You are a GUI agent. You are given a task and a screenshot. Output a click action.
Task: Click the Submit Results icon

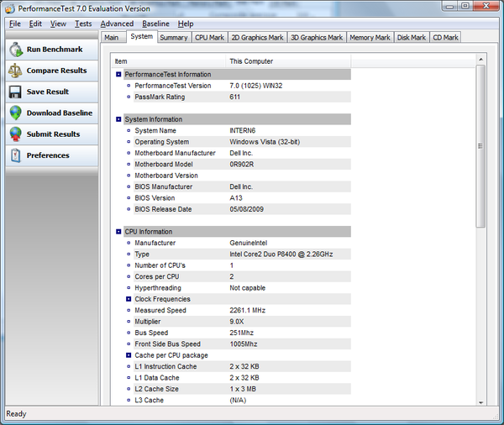[x=16, y=134]
